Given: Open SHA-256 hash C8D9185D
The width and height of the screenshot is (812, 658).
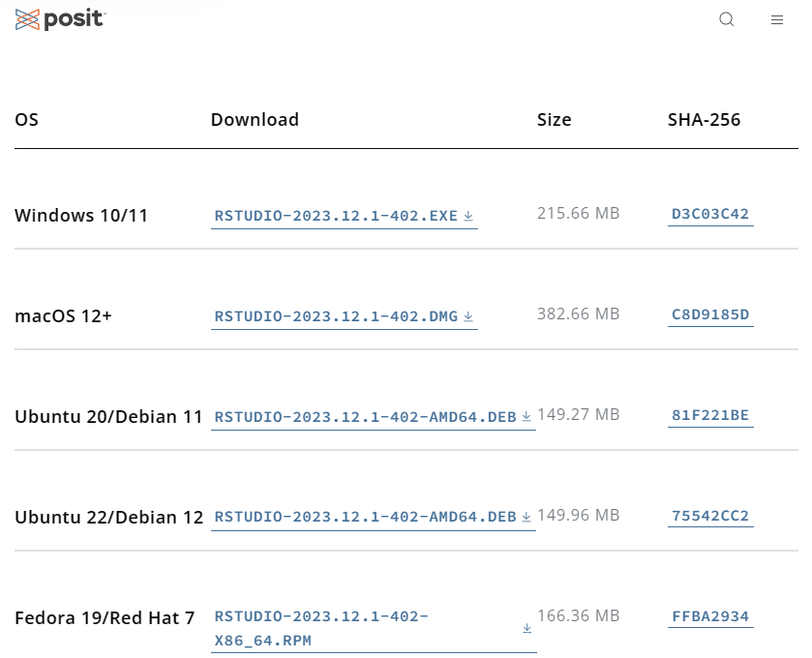Looking at the screenshot, I should tap(710, 314).
